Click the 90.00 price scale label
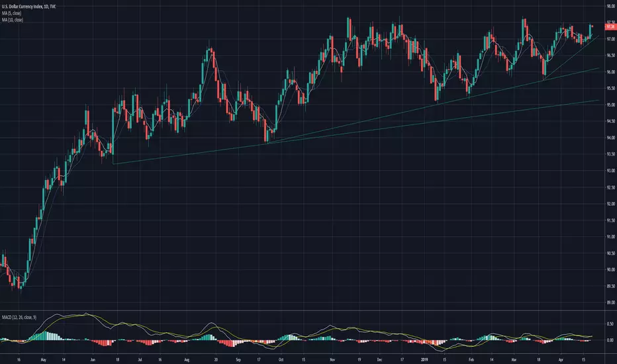The image size is (617, 364). (611, 270)
